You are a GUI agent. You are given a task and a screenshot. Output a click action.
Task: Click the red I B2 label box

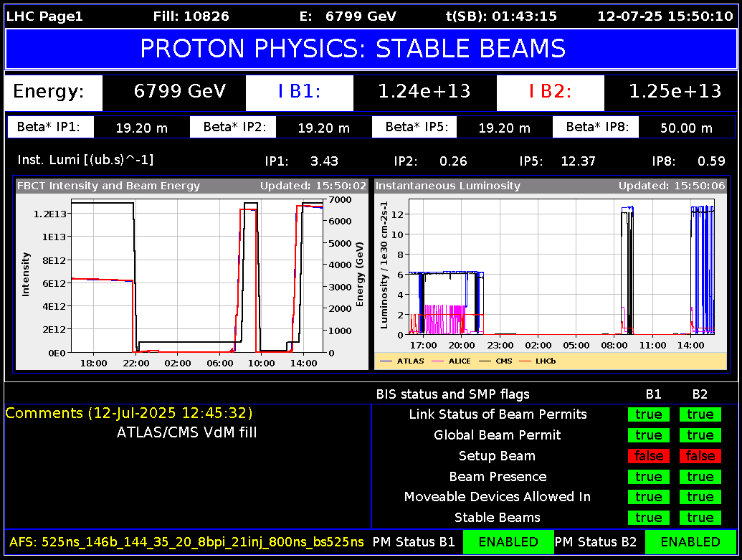point(550,92)
